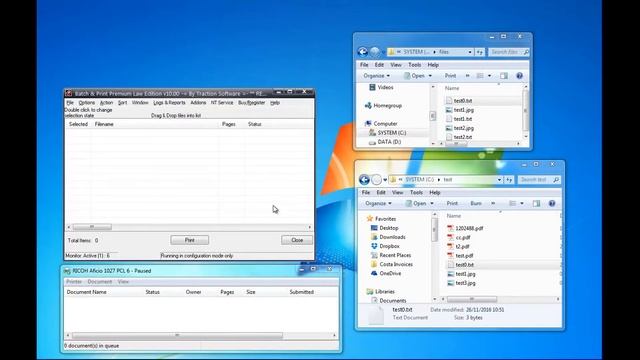Open the Action menu in Batch & Print

(106, 103)
